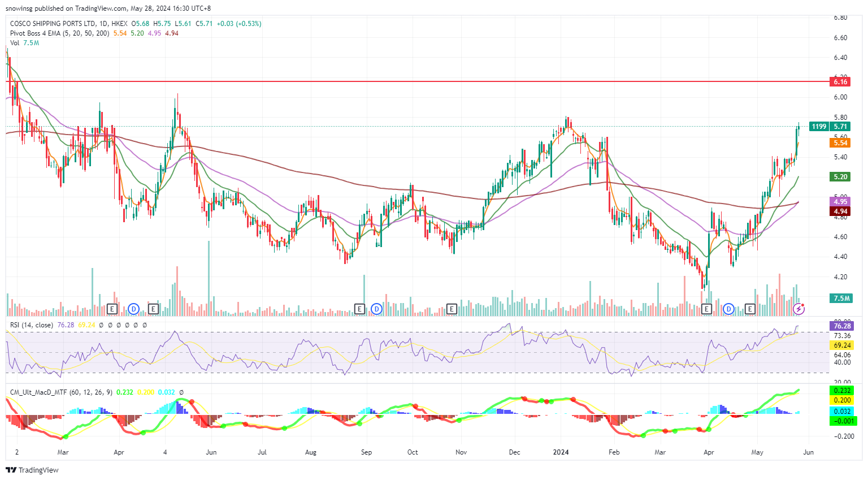The image size is (868, 480).
Task: Click the green 0.232 MACD axis label
Action: coord(843,391)
